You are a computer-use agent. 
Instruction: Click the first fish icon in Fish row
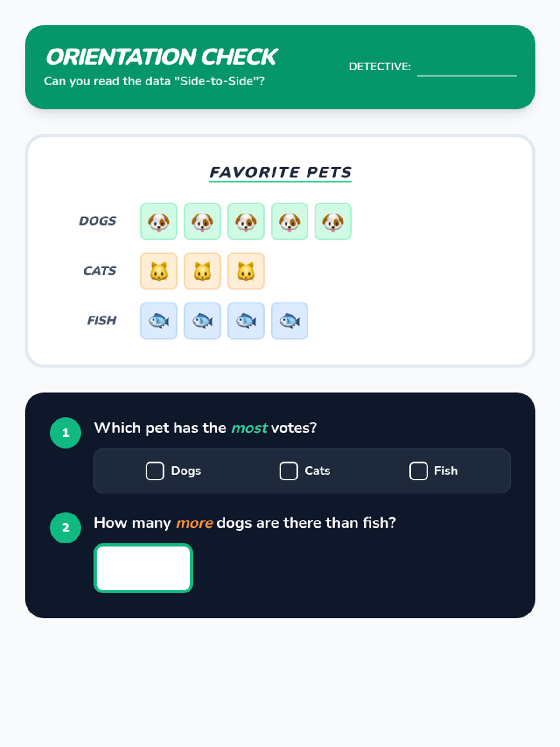(x=159, y=321)
